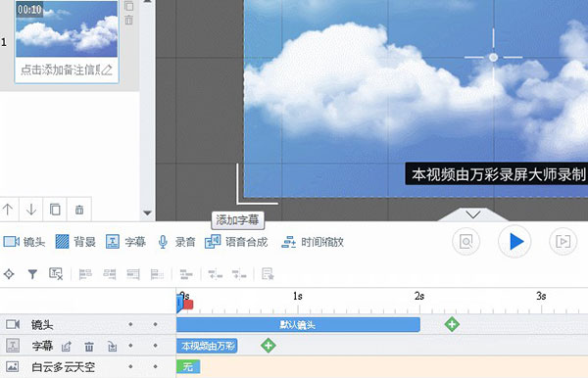Click image icon of 白云多云天空 track
This screenshot has width=588, height=378.
[x=13, y=367]
